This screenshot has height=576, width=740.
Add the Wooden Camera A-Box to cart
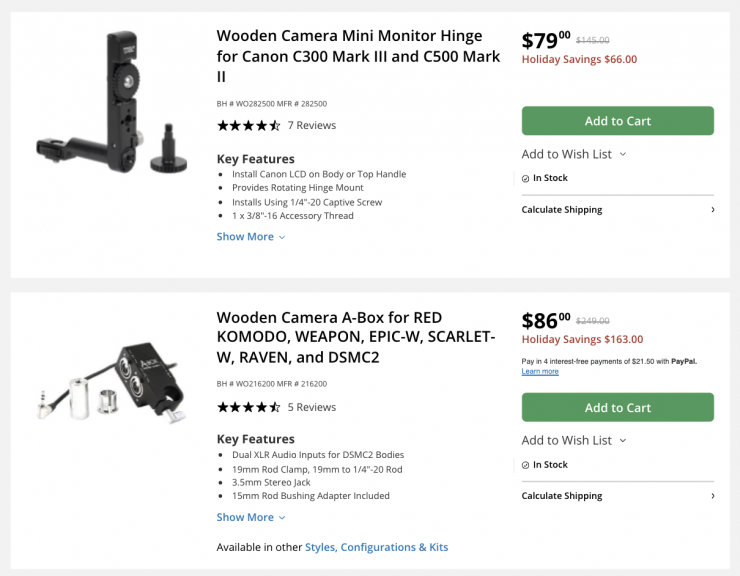(617, 407)
